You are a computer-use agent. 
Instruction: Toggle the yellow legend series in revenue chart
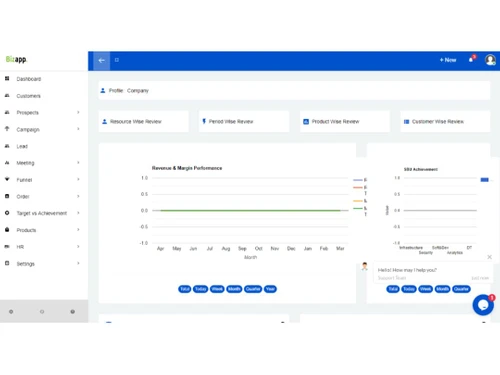pyautogui.click(x=360, y=201)
